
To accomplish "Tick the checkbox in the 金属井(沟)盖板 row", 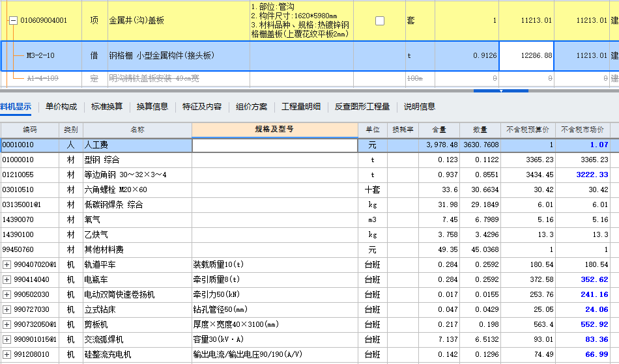I will pyautogui.click(x=379, y=20).
